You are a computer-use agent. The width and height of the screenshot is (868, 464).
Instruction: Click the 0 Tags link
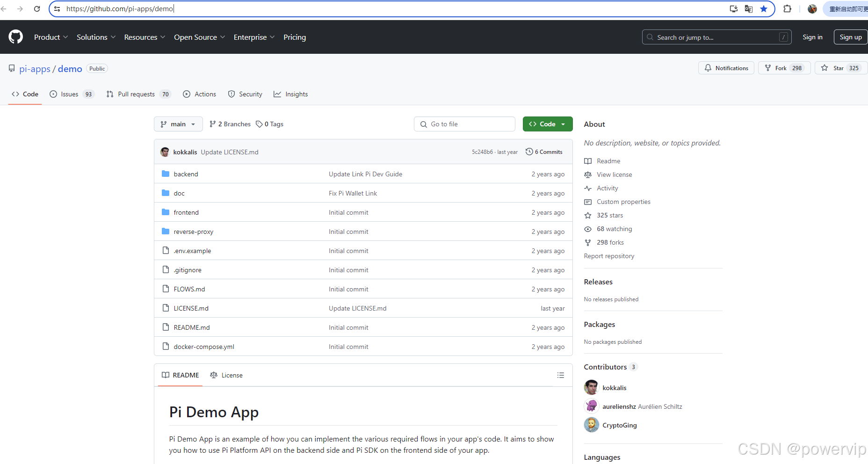[x=270, y=124]
